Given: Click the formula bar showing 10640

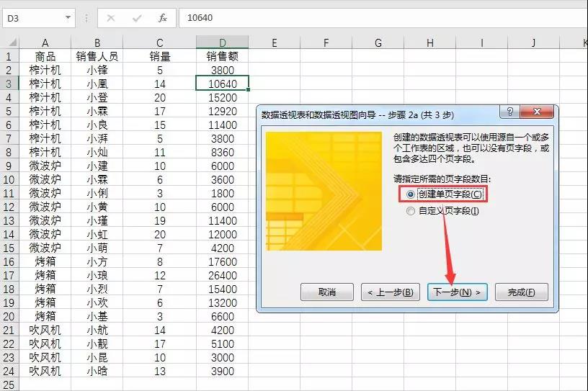Looking at the screenshot, I should tap(383, 18).
